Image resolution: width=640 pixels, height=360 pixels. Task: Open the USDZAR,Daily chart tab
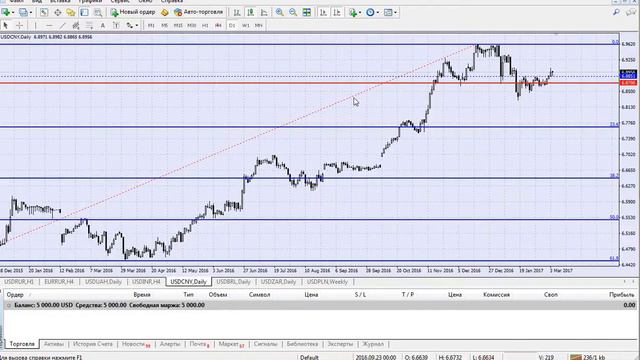278,282
